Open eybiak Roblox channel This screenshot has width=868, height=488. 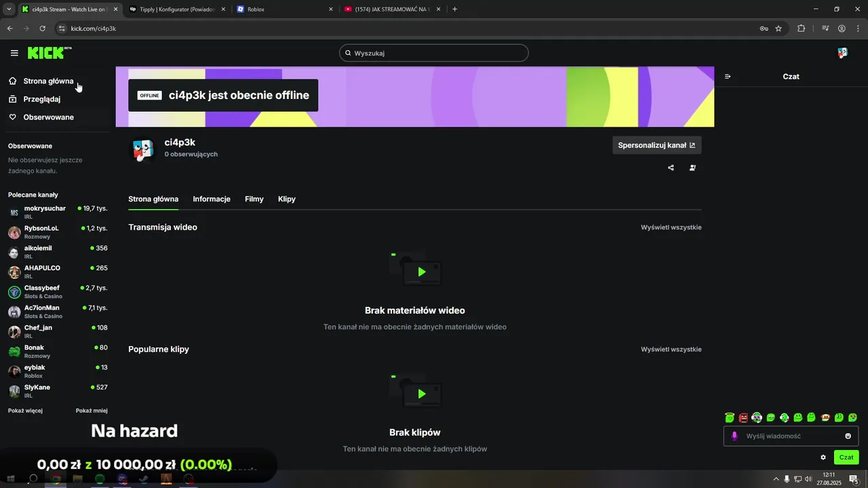[58, 371]
